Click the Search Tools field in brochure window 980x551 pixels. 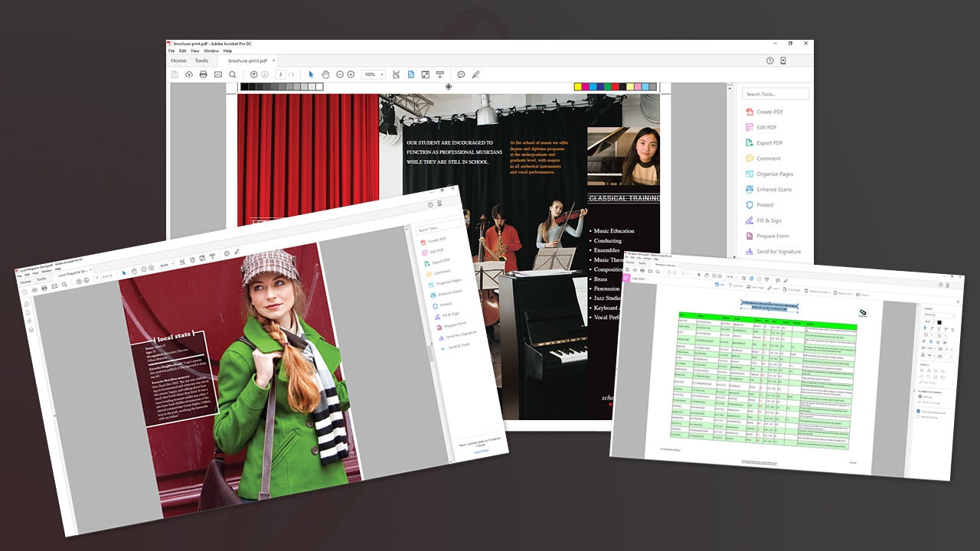(775, 94)
